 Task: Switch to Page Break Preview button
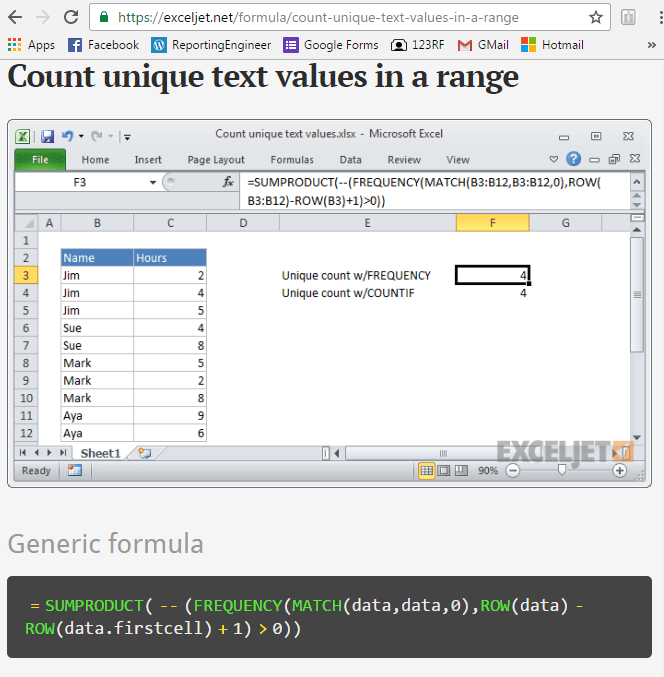click(461, 471)
